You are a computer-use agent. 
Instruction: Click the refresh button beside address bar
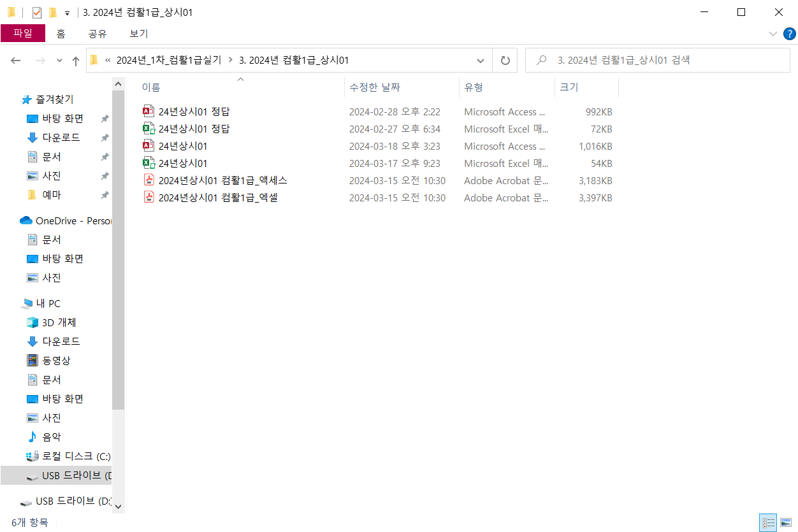(x=505, y=61)
